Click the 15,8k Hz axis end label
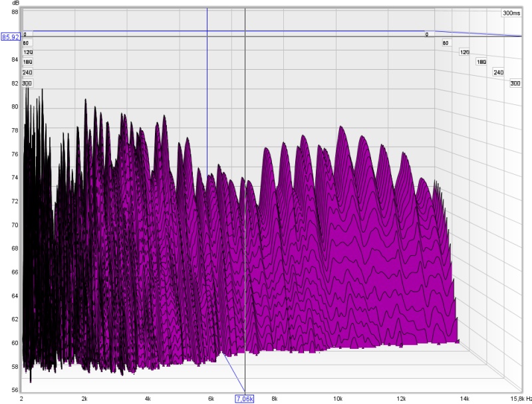Screen dimensions: 532x404 (521, 399)
